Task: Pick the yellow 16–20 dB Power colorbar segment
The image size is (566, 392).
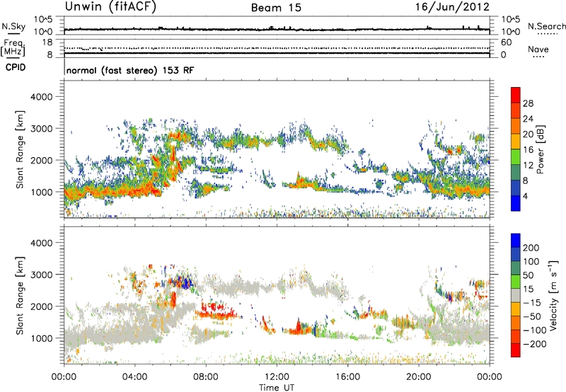Action: click(516, 141)
